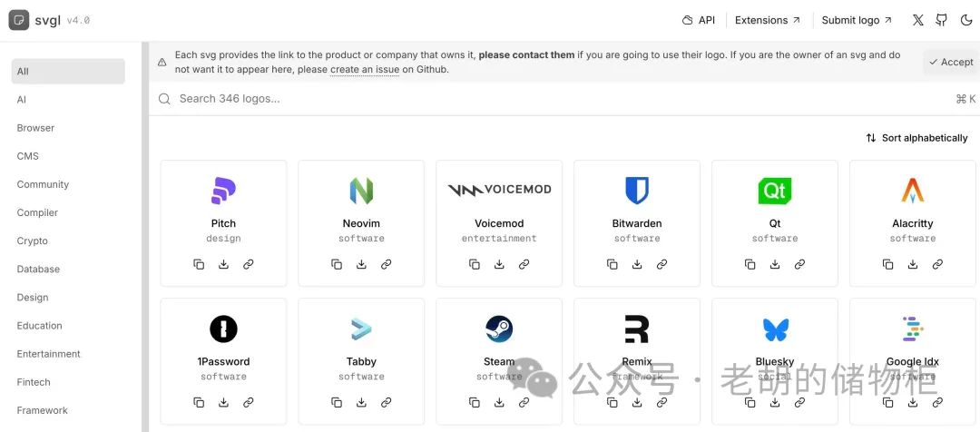Open the 1Password website link icon
The width and height of the screenshot is (980, 432).
[x=248, y=403]
